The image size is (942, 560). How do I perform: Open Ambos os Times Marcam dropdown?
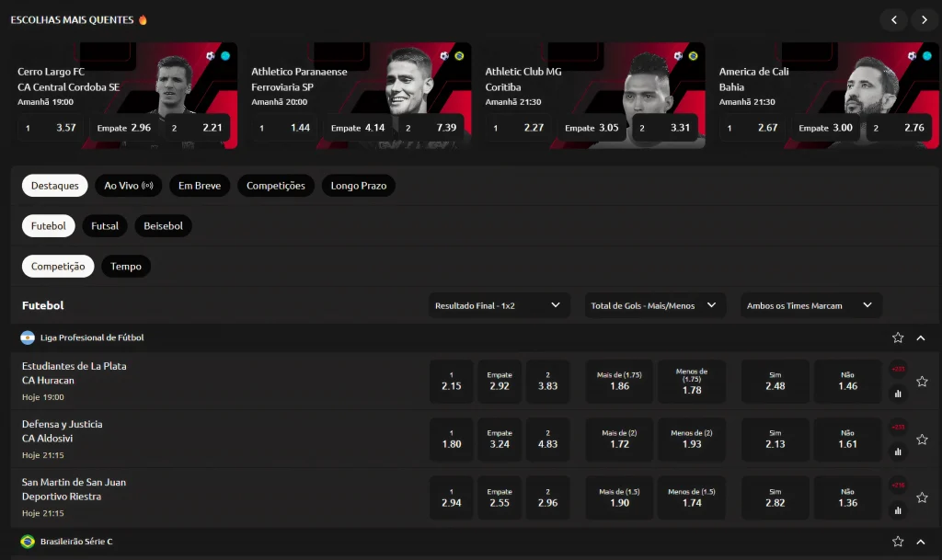pyautogui.click(x=811, y=305)
